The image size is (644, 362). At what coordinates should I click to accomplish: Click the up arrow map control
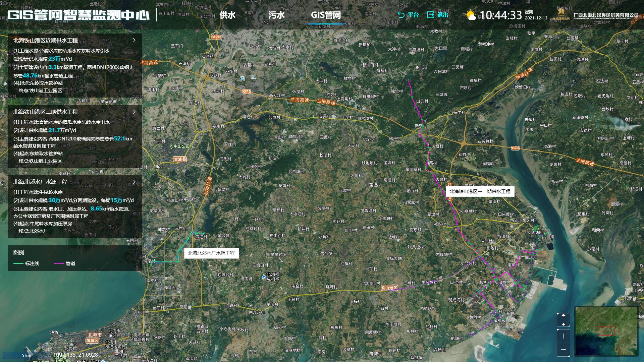[x=563, y=315]
